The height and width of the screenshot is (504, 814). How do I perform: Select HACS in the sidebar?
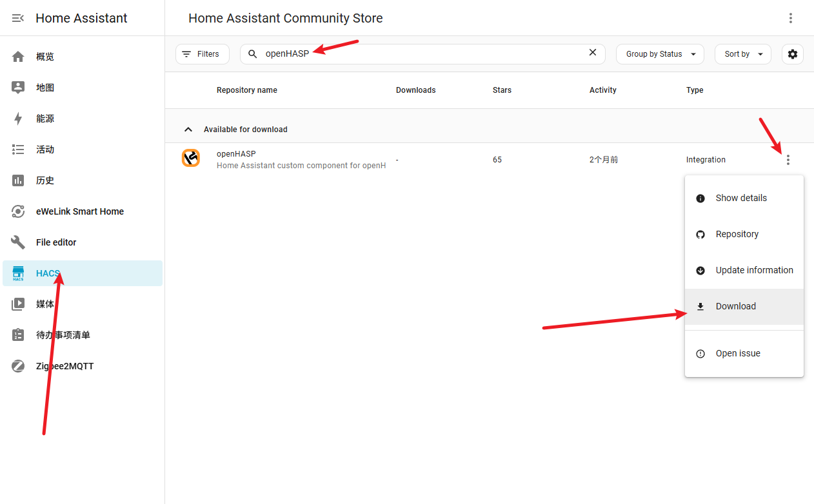83,273
